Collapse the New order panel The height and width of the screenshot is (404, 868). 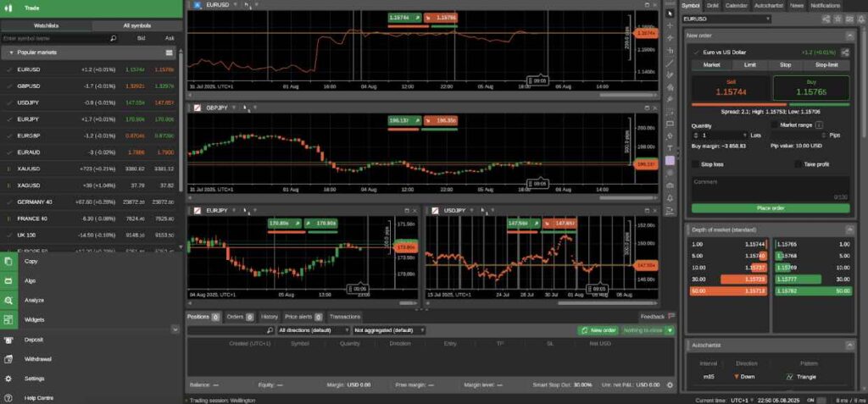click(849, 36)
